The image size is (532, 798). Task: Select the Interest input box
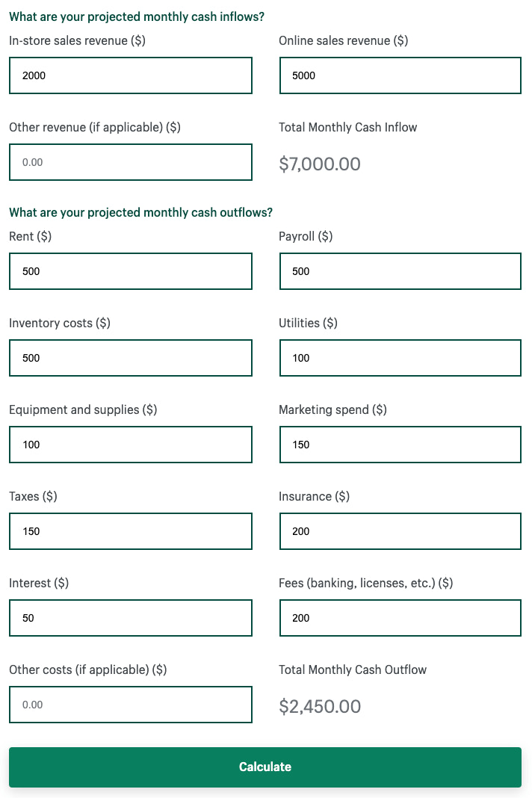click(130, 618)
